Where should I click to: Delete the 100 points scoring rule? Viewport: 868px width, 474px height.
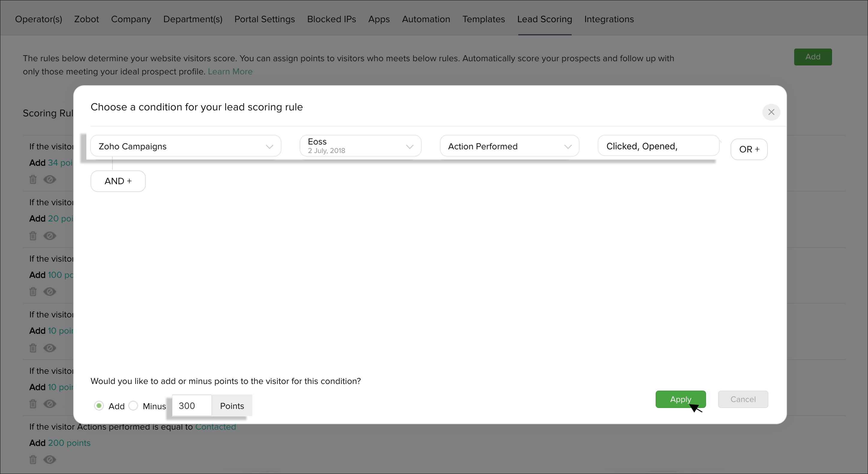point(33,292)
